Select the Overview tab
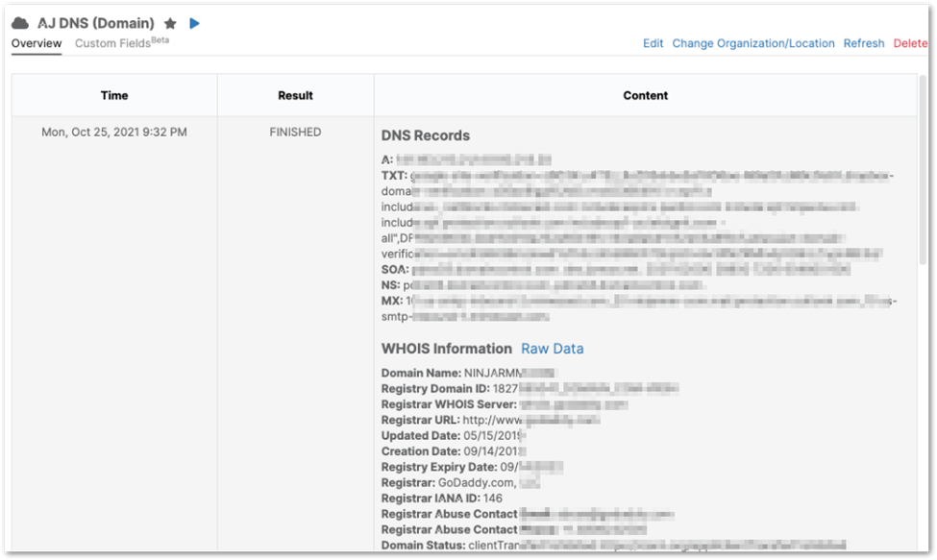937x560 pixels. point(36,43)
